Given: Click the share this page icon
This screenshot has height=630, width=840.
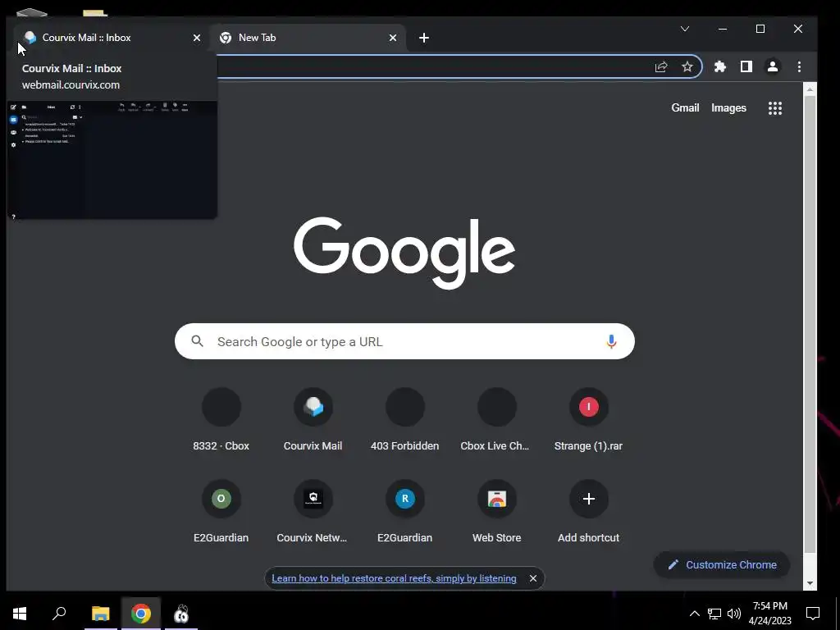Looking at the screenshot, I should (x=661, y=66).
